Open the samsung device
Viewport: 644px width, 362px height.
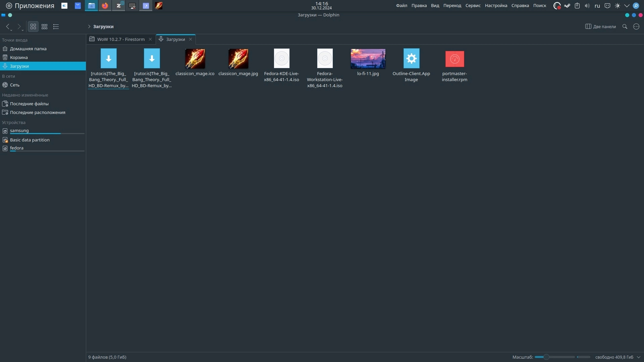click(x=43, y=131)
